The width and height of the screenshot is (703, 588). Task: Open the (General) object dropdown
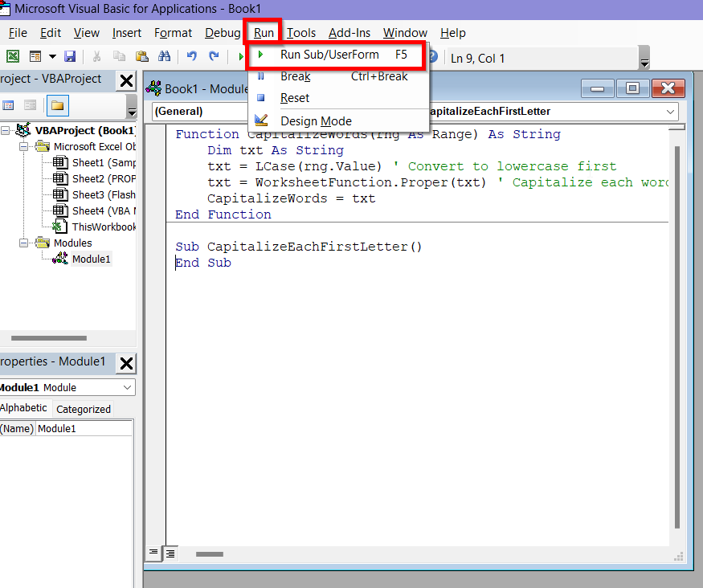click(200, 111)
